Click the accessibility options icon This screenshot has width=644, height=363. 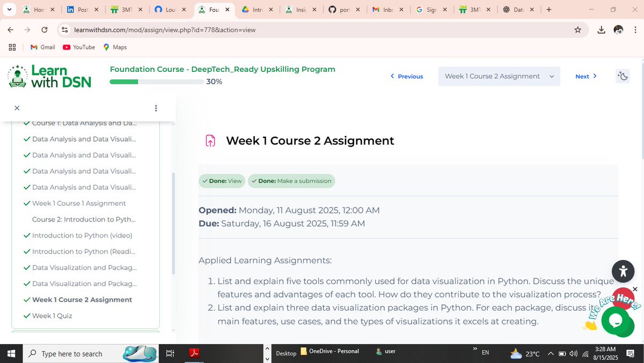(x=623, y=271)
